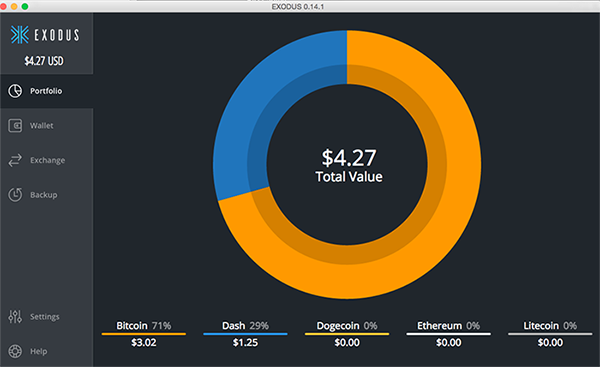Click the green fullscreen window button
The image size is (600, 367).
25,7
